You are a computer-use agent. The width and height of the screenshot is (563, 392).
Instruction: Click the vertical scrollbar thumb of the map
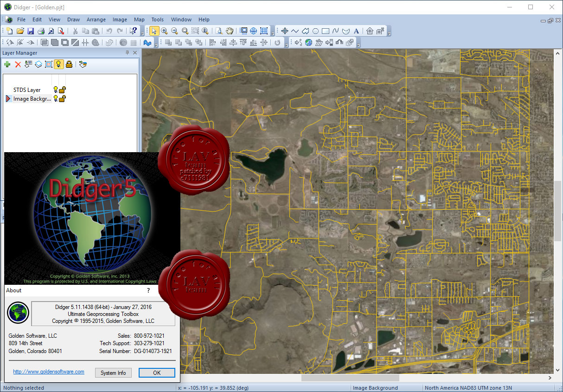point(558,210)
